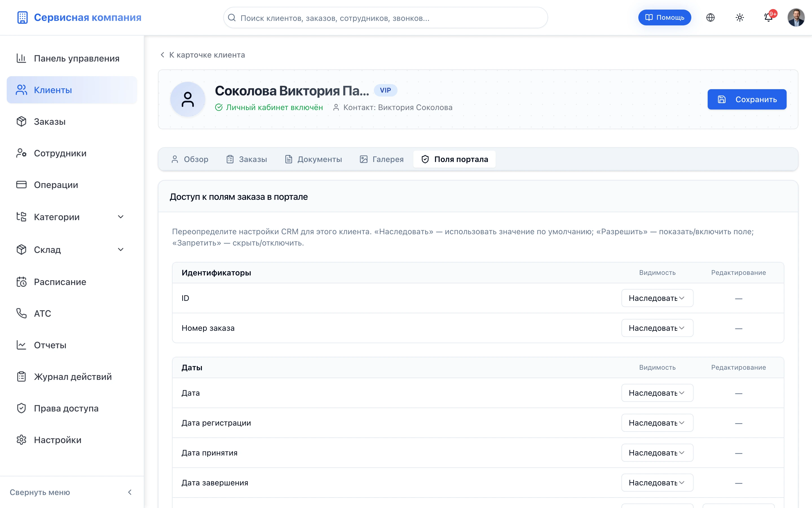Screen dimensions: 812x508
Task: Focus the global search input field
Action: (385, 17)
